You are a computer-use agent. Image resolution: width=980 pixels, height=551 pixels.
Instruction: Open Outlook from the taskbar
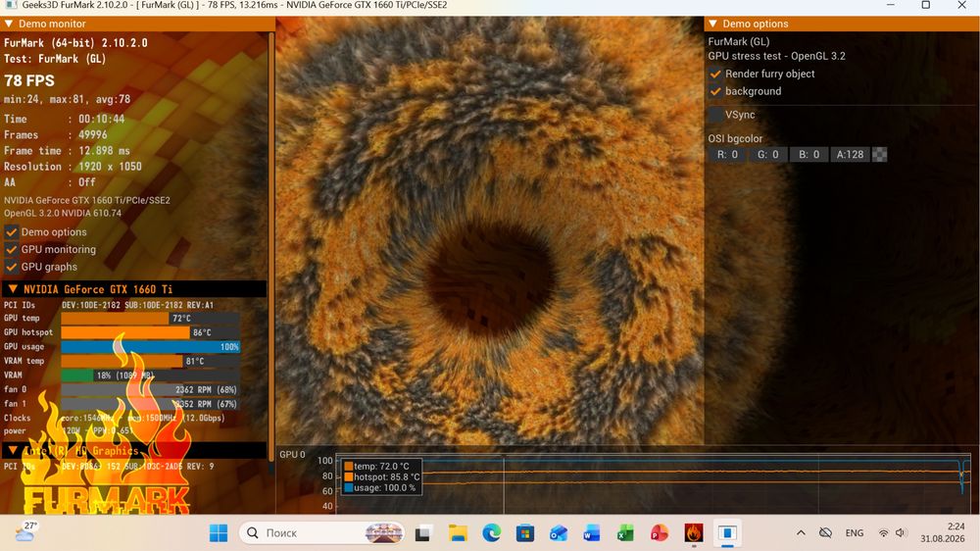pyautogui.click(x=559, y=533)
